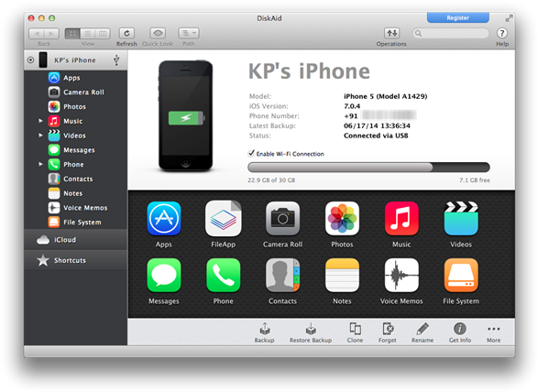Expand the Music sidebar item

pos(40,121)
